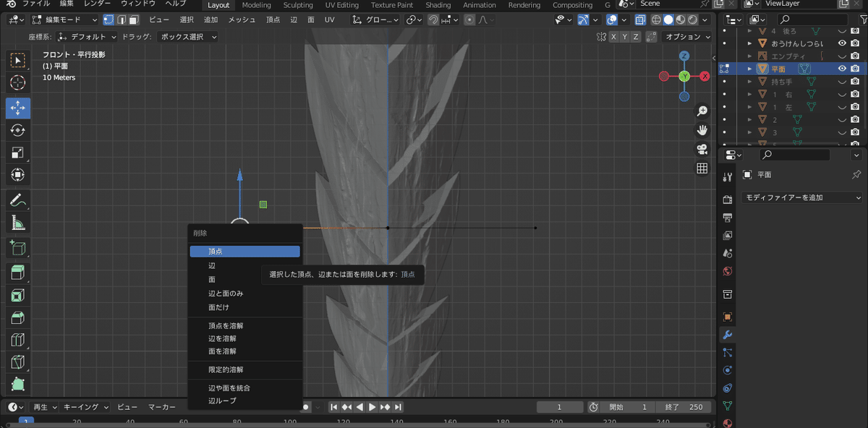
Task: Select the Measure tool
Action: point(18,223)
